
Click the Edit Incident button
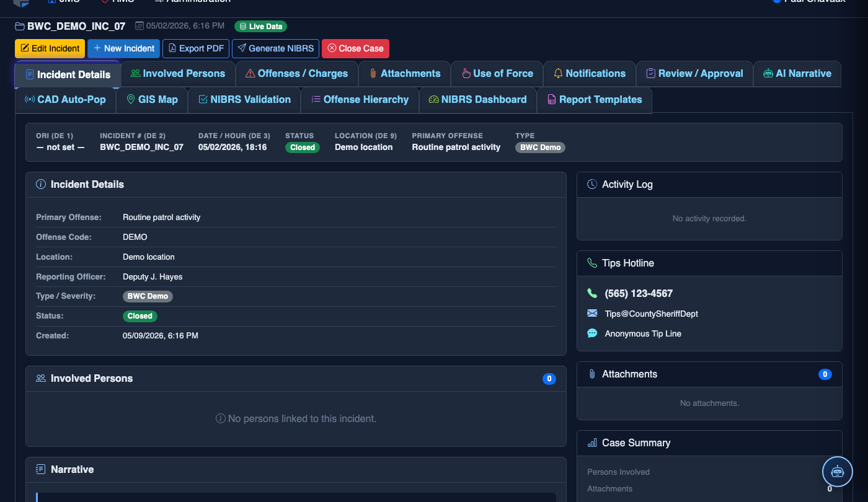[50, 48]
